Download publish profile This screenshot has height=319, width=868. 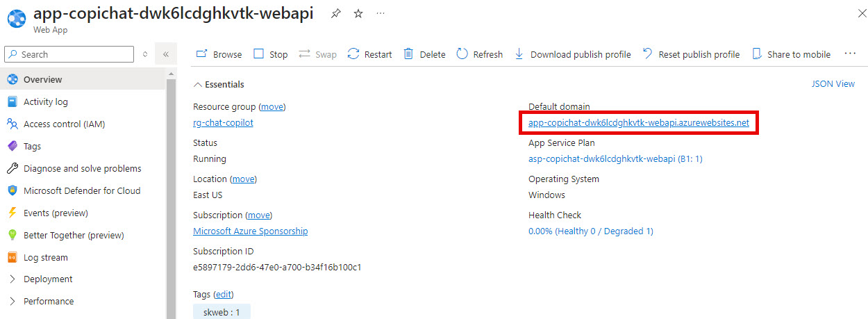coord(572,54)
